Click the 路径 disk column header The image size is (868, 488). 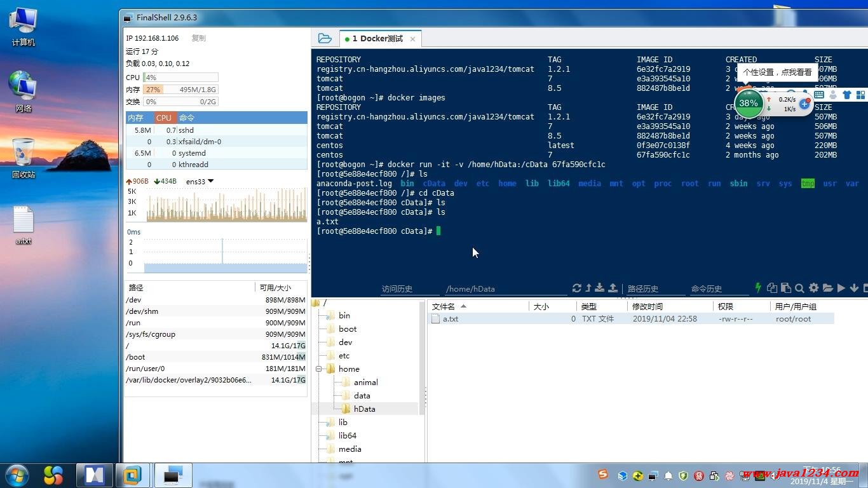(x=189, y=287)
